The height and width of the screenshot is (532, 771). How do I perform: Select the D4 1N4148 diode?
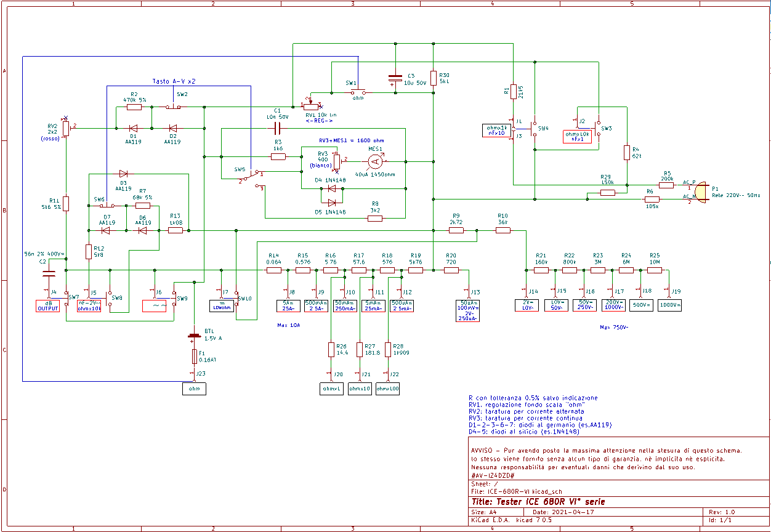332,188
